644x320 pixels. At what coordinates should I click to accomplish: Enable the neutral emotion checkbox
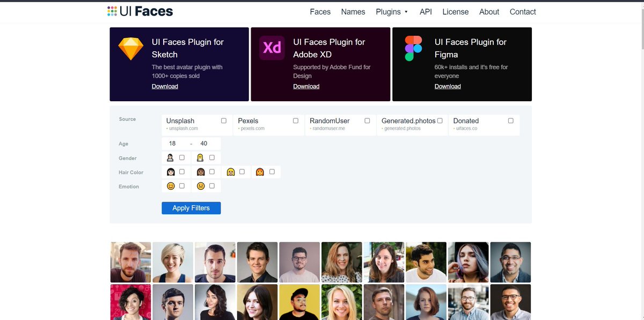[x=212, y=186]
